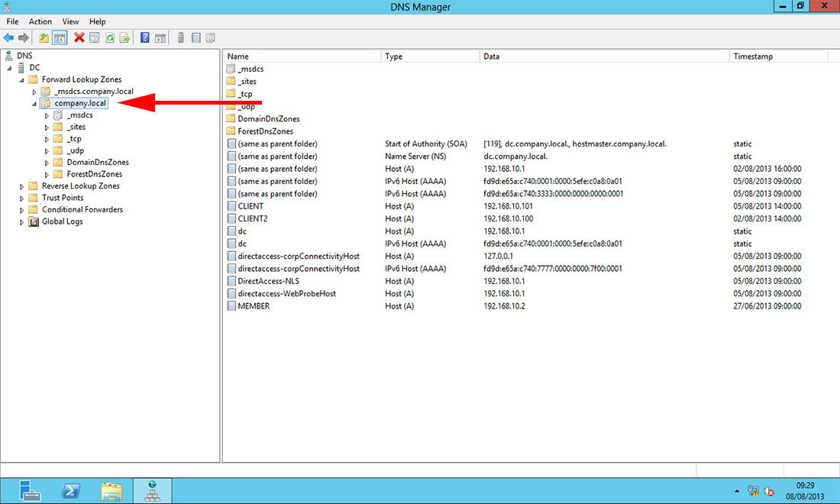Click the server tower icon in the toolbar
The image size is (840, 504).
180,38
